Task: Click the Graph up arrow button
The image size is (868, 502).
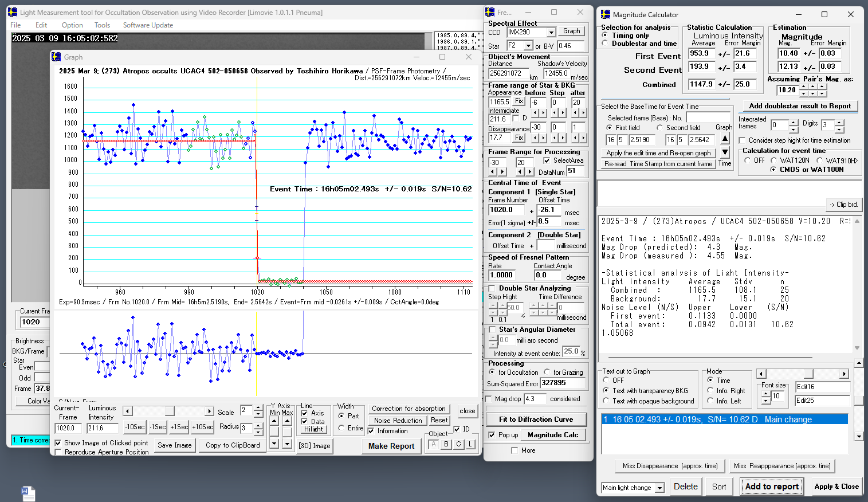Action: click(725, 139)
